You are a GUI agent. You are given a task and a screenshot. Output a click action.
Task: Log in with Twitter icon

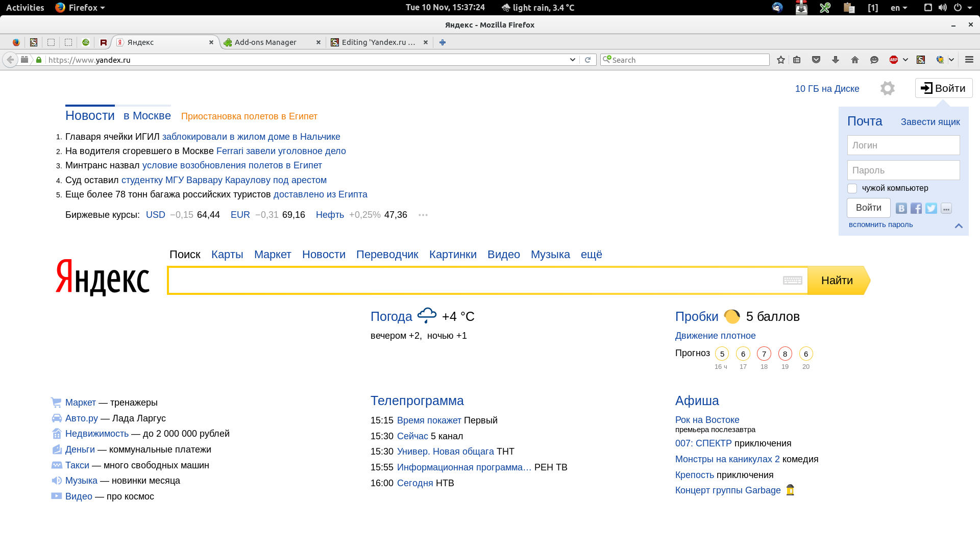coord(931,208)
